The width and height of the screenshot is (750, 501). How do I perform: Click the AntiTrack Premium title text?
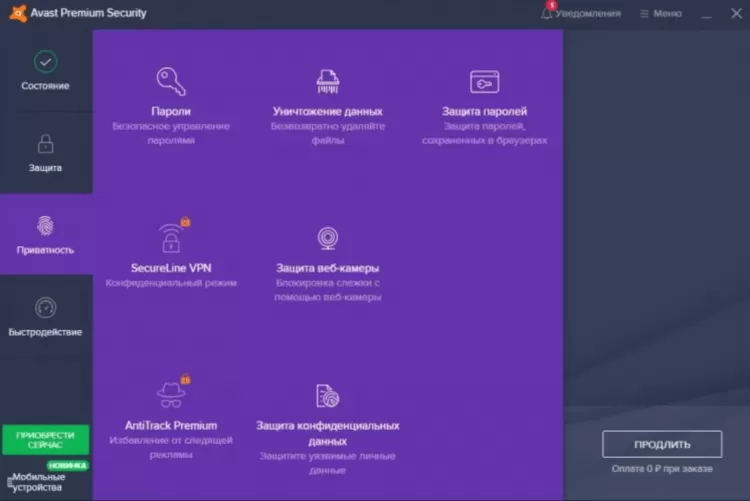point(171,425)
